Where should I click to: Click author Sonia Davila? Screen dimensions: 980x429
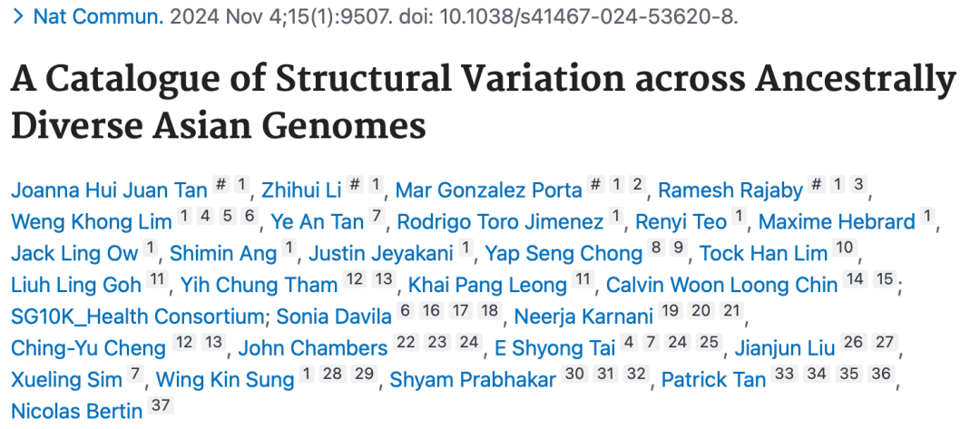click(x=334, y=317)
